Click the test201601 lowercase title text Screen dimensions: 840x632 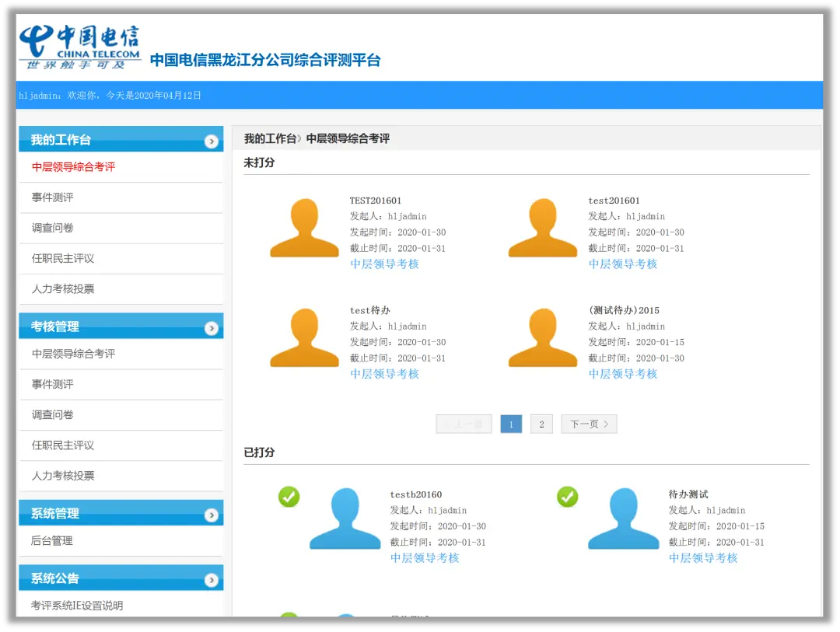614,201
